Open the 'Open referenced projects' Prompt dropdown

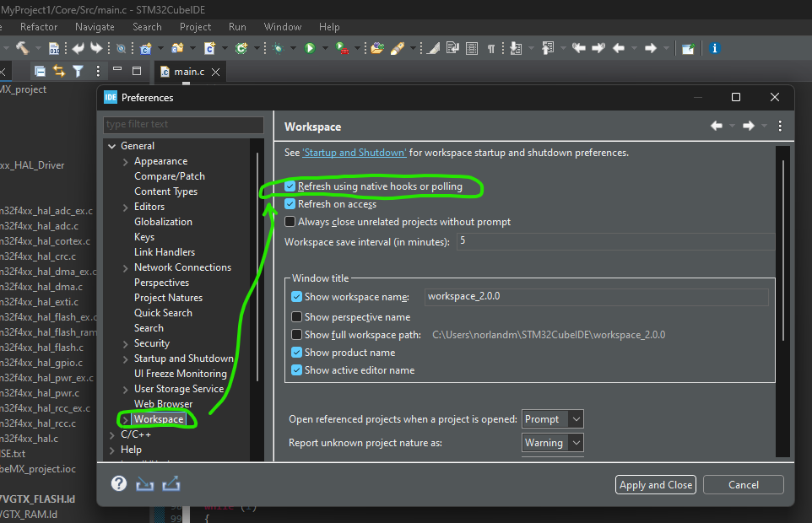pos(553,419)
